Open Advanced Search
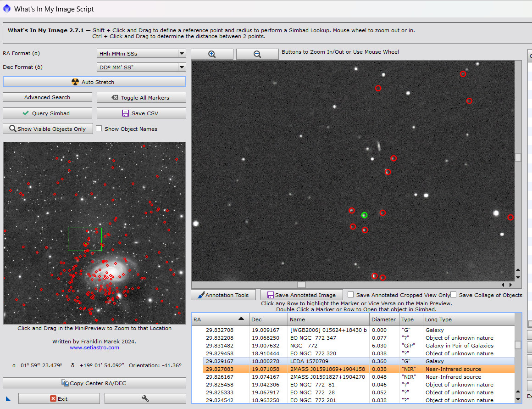 [48, 97]
